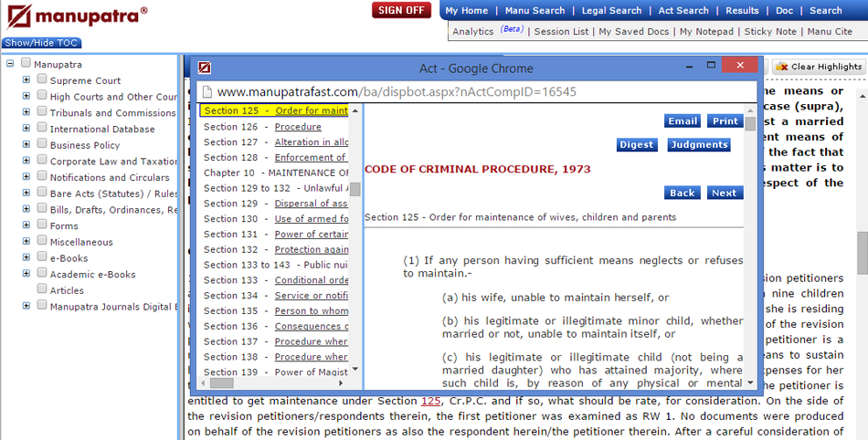Open Act Search menu
This screenshot has width=868, height=440.
coord(683,11)
